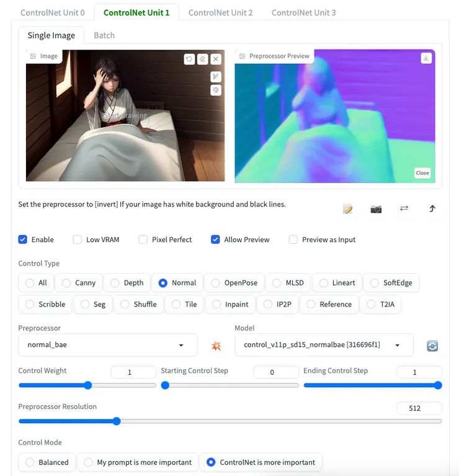Refresh the model list icon
Screen dimensions: 459x476
(x=432, y=346)
